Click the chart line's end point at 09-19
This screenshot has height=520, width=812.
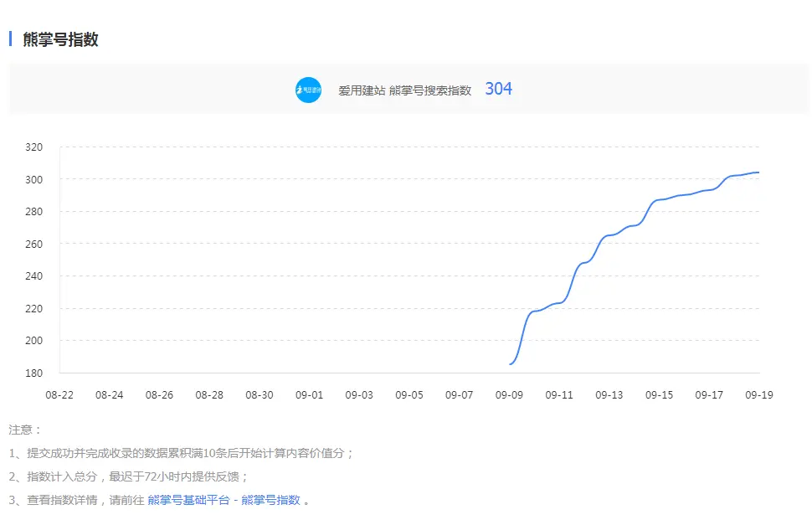point(758,172)
